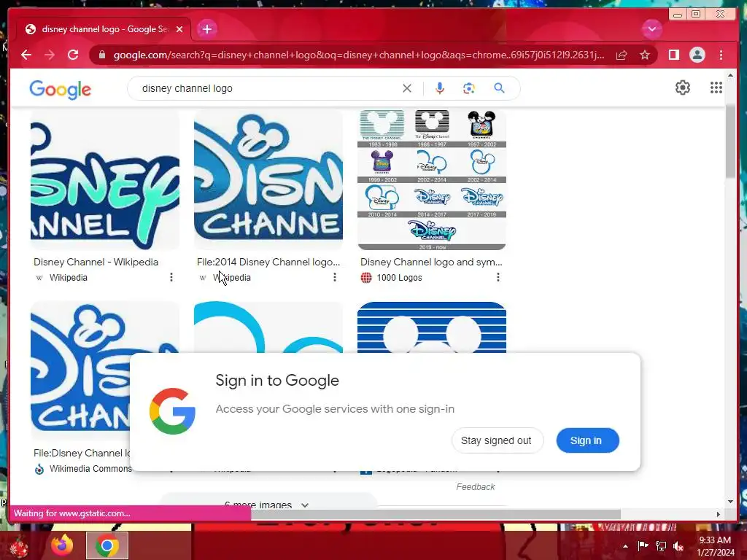Share this page icon in address bar

pyautogui.click(x=622, y=55)
